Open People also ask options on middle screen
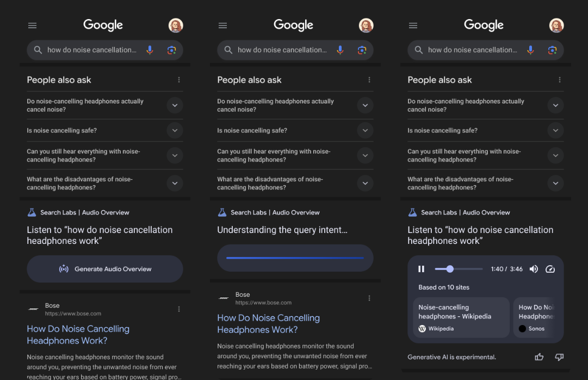 [369, 80]
